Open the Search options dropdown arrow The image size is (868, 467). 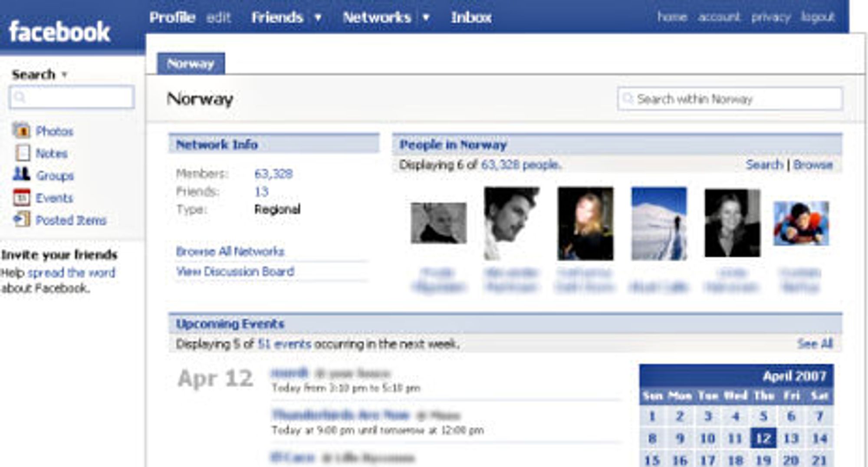coord(64,74)
